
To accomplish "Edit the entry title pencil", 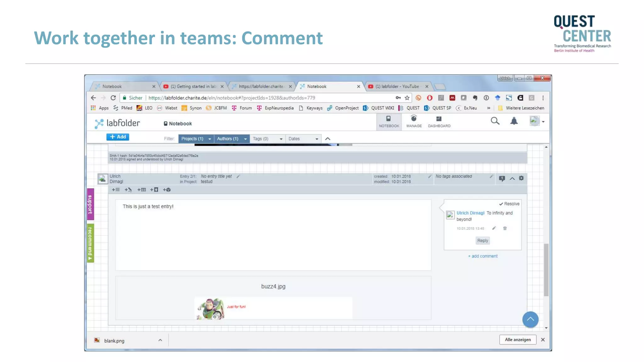I will coord(238,177).
